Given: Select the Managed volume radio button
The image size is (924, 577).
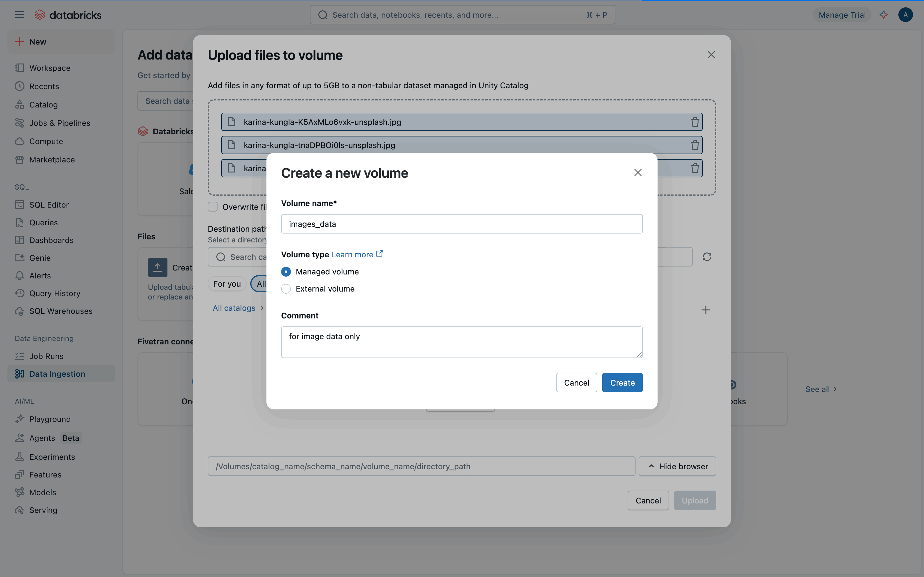Looking at the screenshot, I should click(x=286, y=271).
